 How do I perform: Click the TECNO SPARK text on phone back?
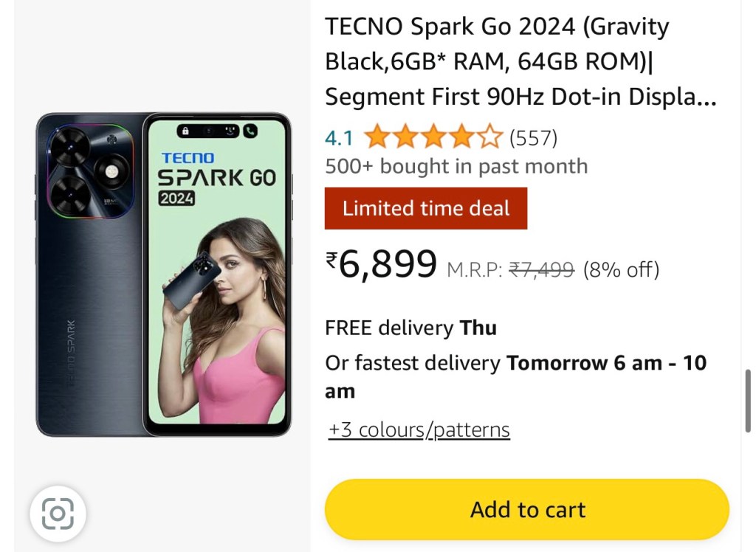[71, 353]
